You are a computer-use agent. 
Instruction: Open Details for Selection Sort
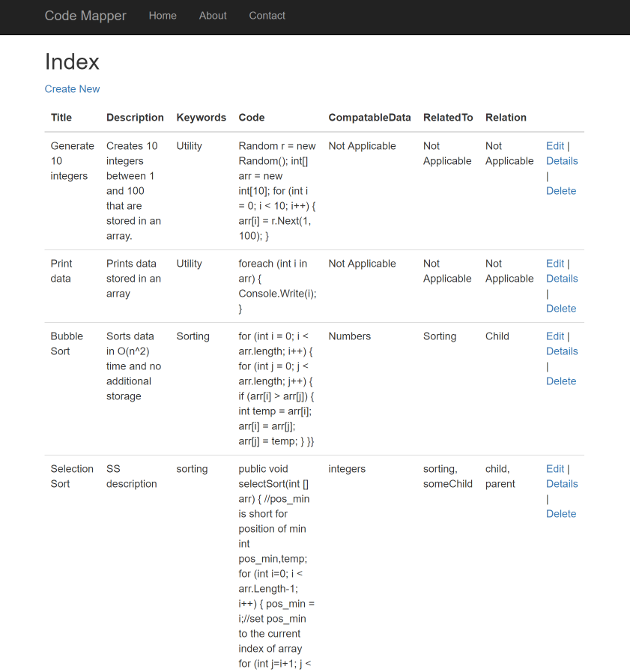[x=562, y=484]
